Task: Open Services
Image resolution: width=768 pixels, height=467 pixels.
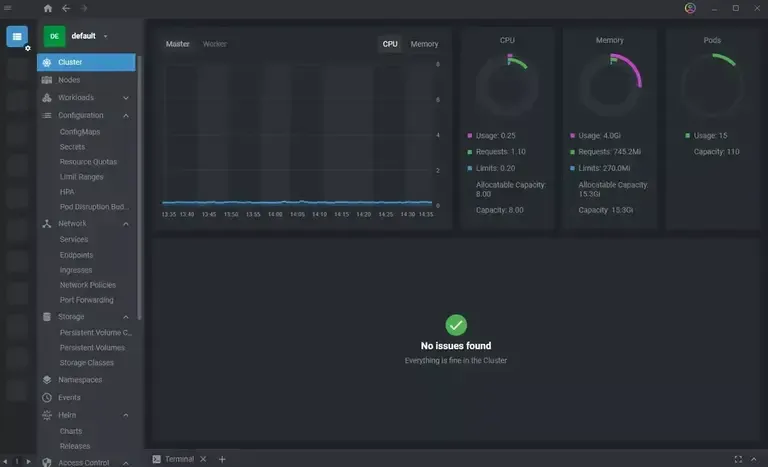Action: tap(74, 240)
